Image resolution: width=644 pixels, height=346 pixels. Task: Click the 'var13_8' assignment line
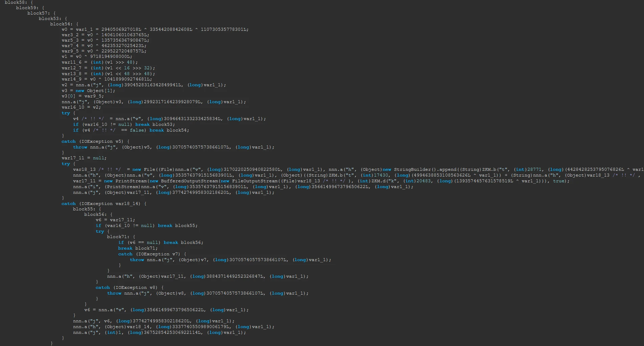tap(108, 74)
